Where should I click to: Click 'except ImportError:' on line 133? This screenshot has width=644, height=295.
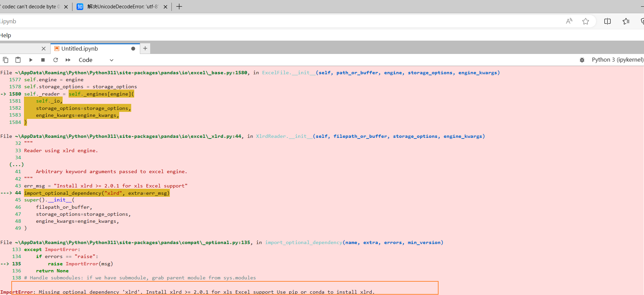click(52, 249)
